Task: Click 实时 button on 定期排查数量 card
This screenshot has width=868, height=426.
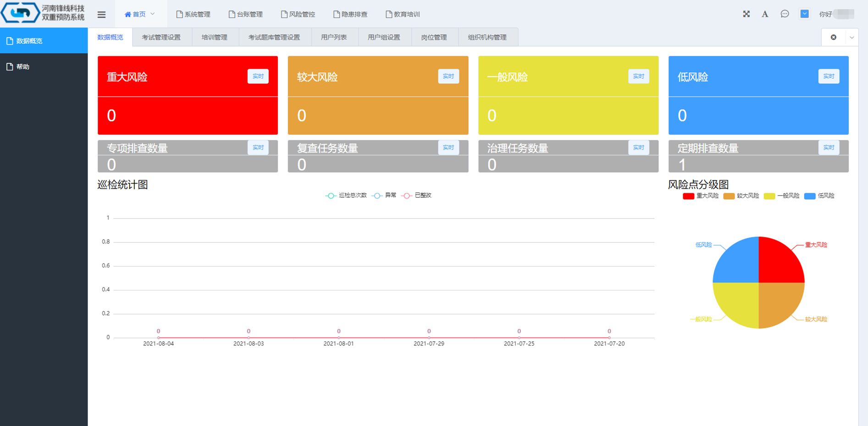Action: pyautogui.click(x=828, y=147)
